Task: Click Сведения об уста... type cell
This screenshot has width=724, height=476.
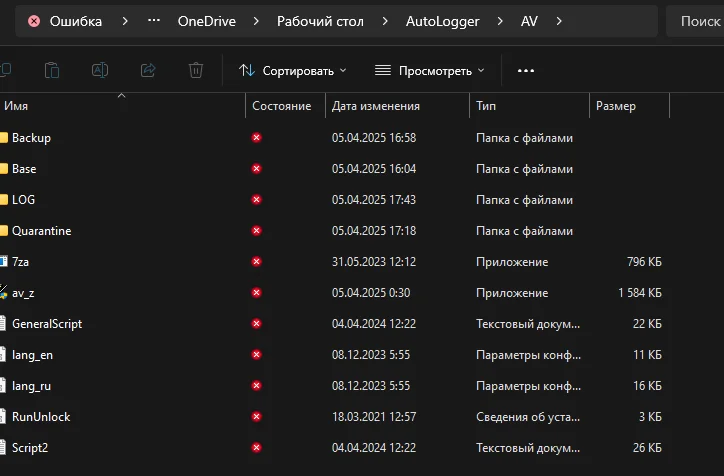Action: tap(528, 417)
